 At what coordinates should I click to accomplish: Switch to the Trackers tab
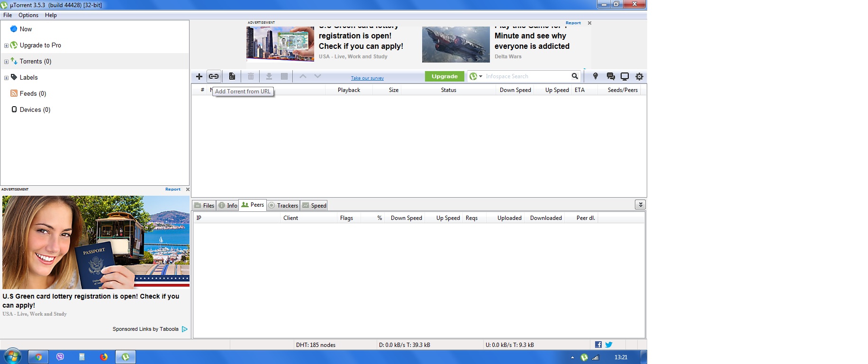pos(283,205)
